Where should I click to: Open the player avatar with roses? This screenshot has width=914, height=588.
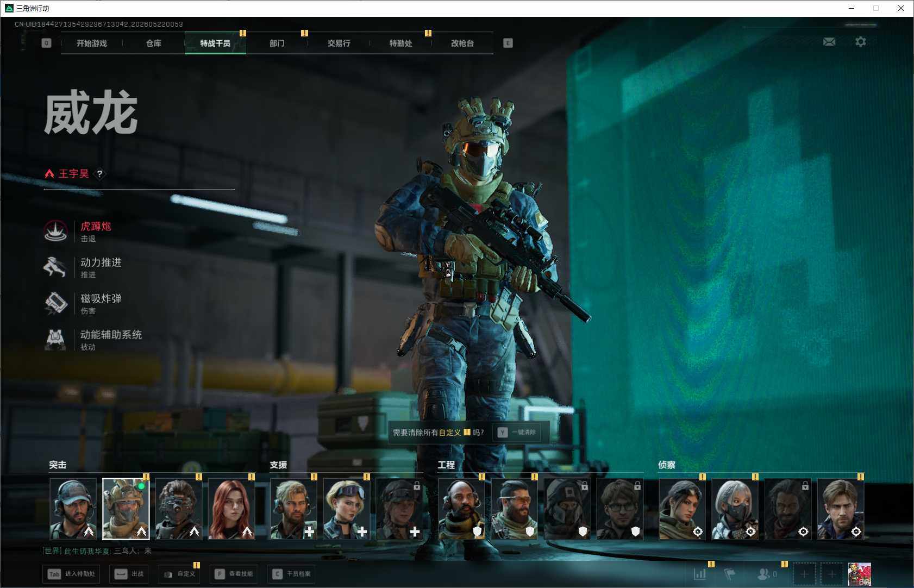[x=860, y=574]
